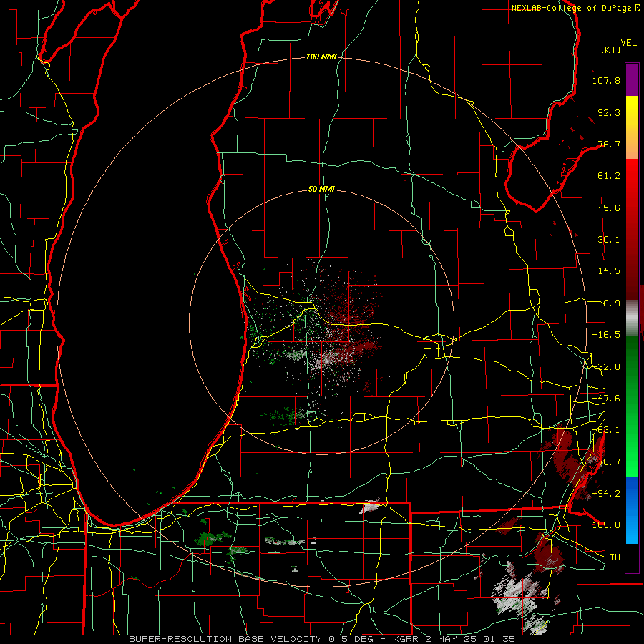Select the 14.5 velocity scale value
The height and width of the screenshot is (644, 644).
609,271
